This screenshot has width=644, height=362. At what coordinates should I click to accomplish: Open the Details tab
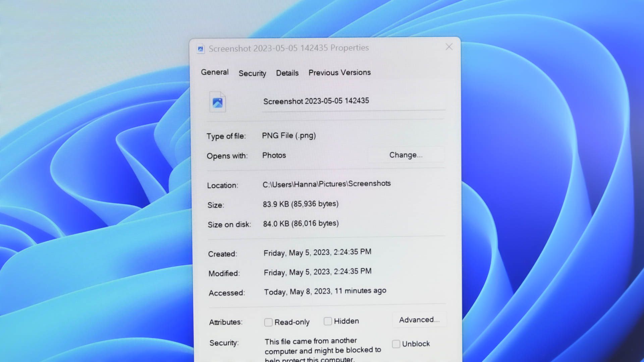pyautogui.click(x=287, y=73)
